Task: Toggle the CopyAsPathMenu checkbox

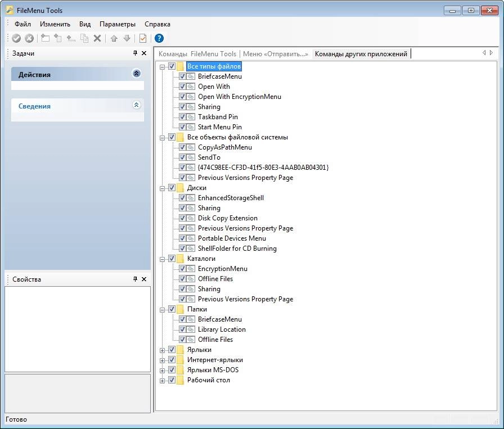Action: (182, 147)
